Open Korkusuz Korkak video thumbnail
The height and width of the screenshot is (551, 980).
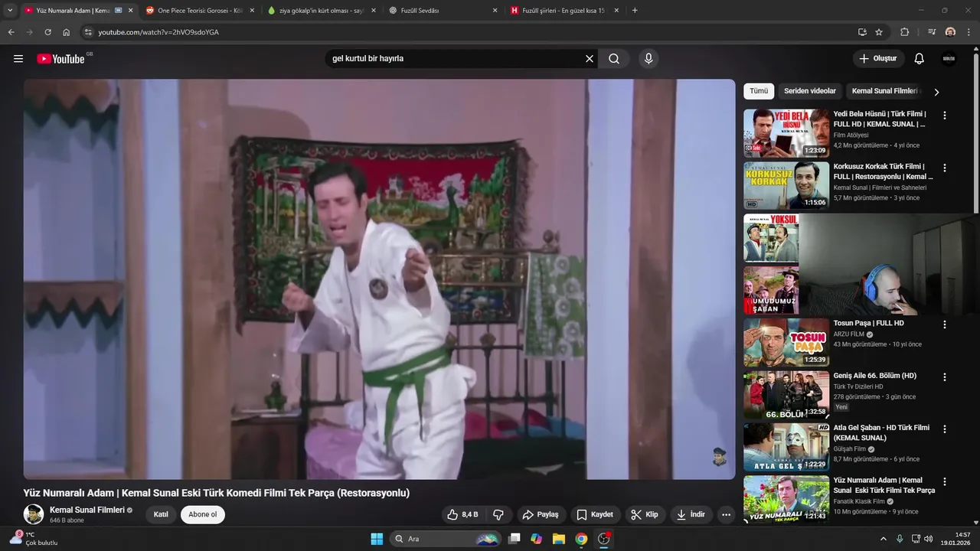point(786,185)
